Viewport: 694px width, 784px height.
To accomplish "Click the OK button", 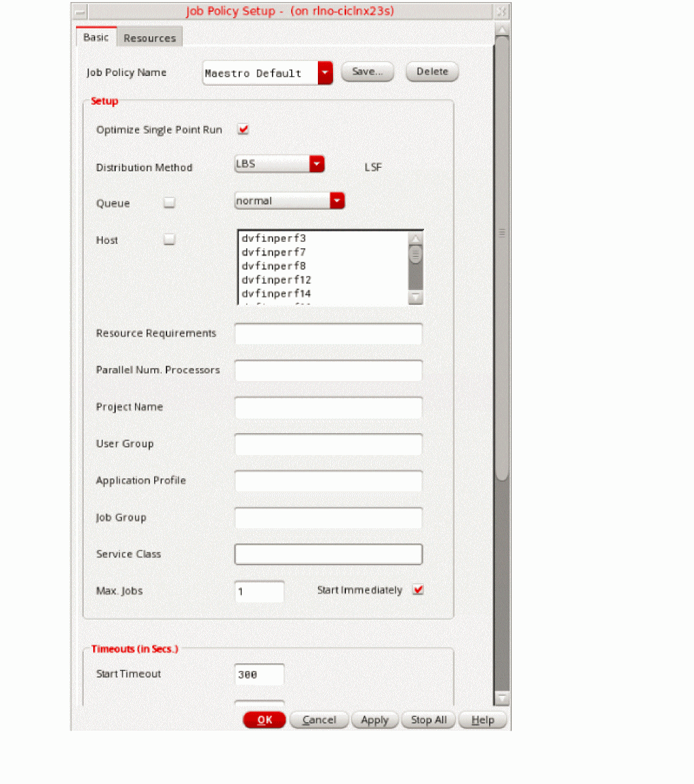I will pyautogui.click(x=264, y=720).
